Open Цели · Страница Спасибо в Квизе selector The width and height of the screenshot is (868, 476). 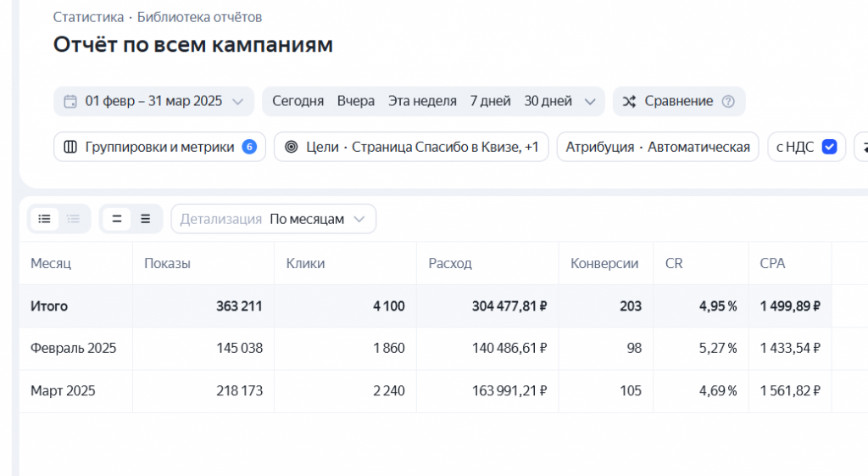point(411,147)
